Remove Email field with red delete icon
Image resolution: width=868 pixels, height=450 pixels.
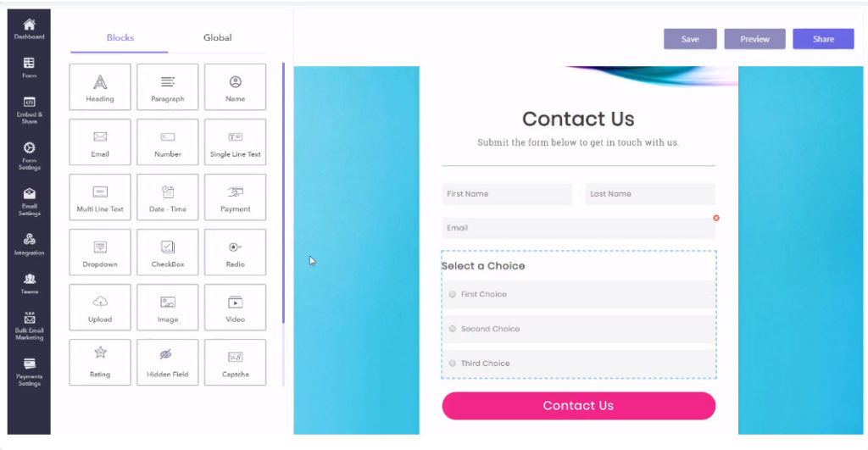(716, 218)
